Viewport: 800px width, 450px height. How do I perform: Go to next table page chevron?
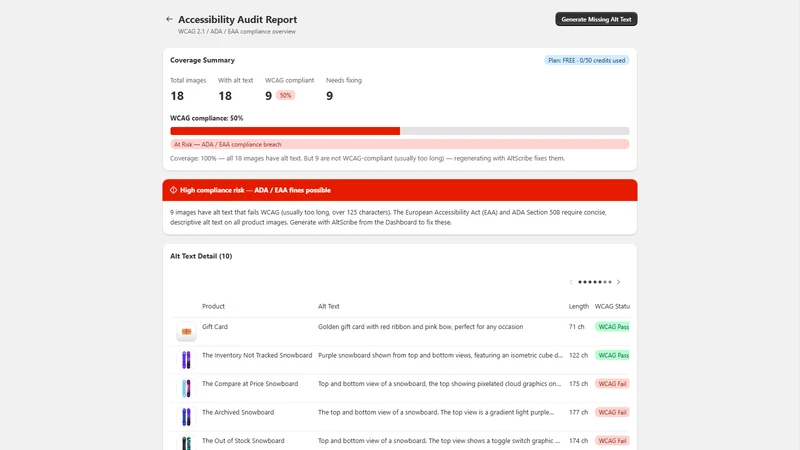[x=618, y=282]
